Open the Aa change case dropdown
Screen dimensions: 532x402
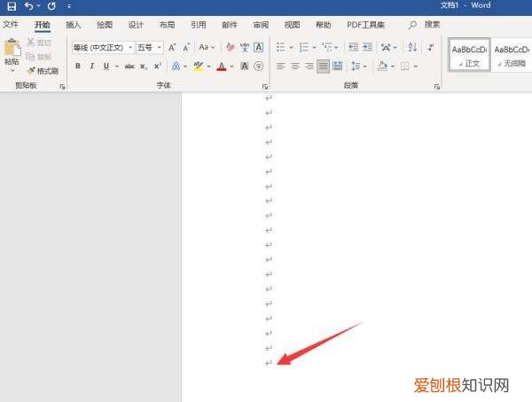(x=207, y=47)
